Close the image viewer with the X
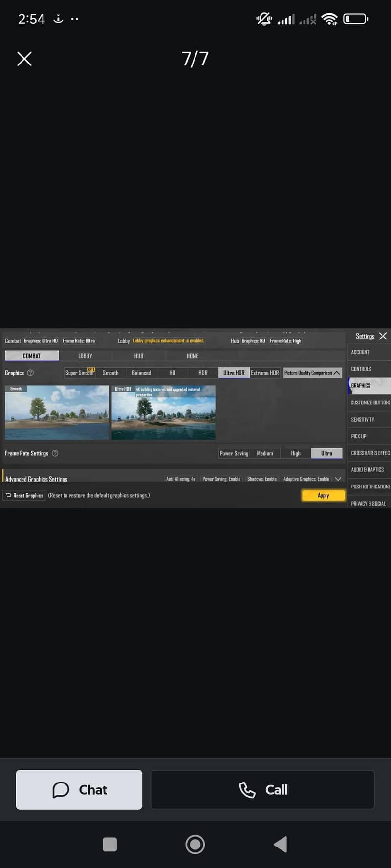This screenshot has height=868, width=391. click(24, 59)
